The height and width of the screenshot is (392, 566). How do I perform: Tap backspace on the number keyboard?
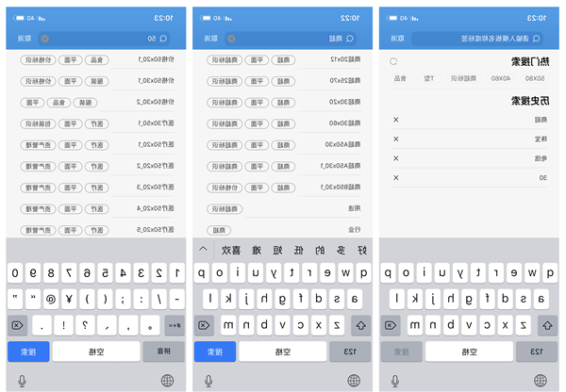tap(17, 325)
